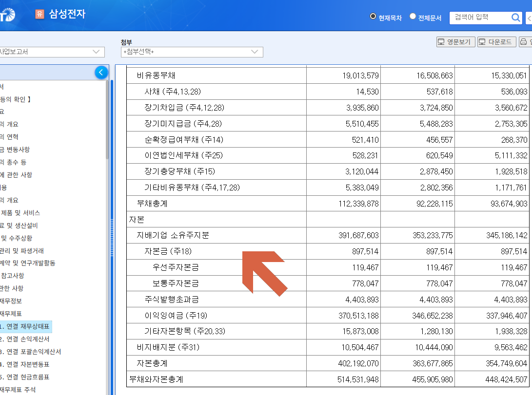Viewport: 532px width, 395px height.
Task: Open 재무제표 주석 in the tree
Action: (x=18, y=390)
